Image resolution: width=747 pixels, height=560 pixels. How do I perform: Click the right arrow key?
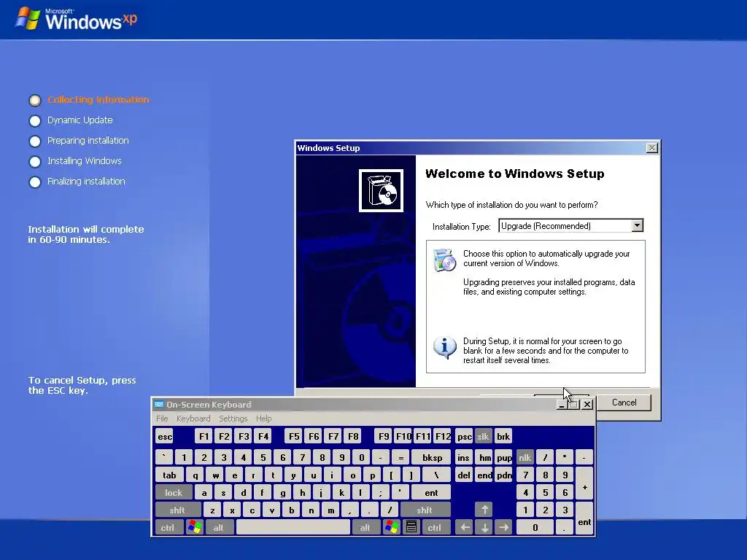pyautogui.click(x=503, y=528)
